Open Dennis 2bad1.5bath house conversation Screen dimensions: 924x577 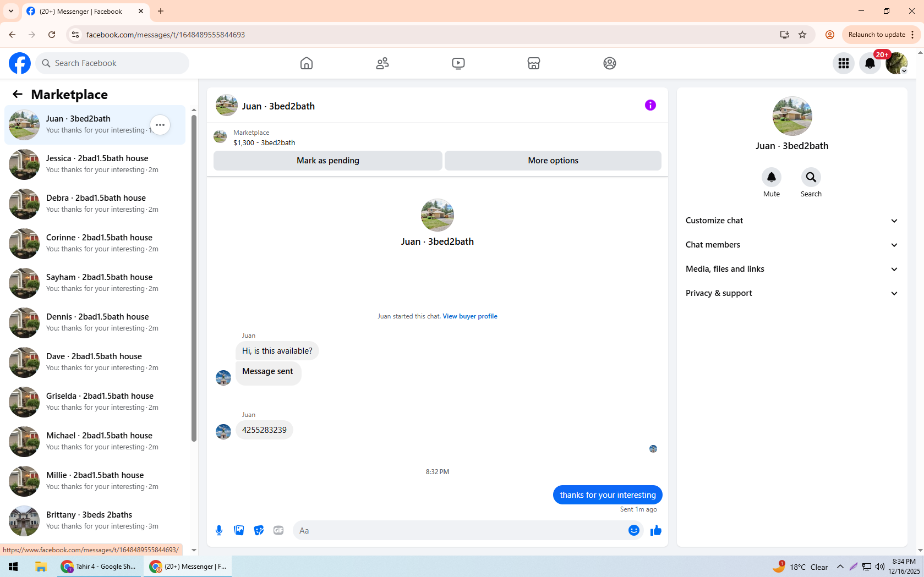click(x=95, y=322)
